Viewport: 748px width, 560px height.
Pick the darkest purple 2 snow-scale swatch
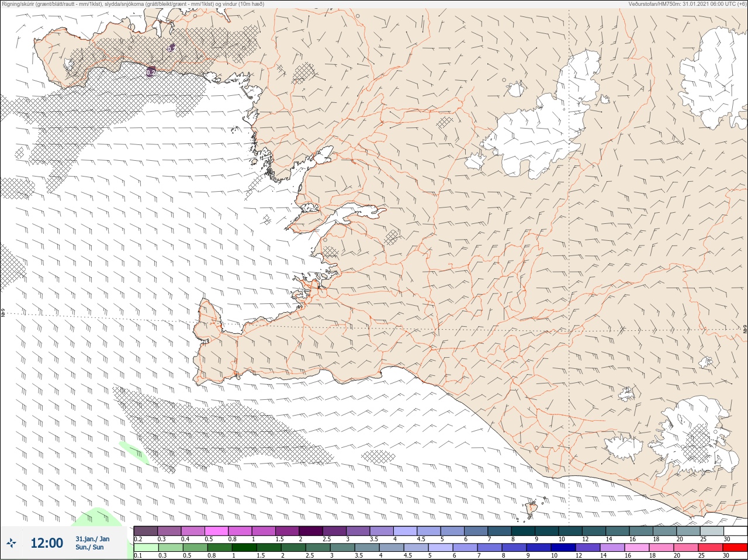pyautogui.click(x=311, y=531)
